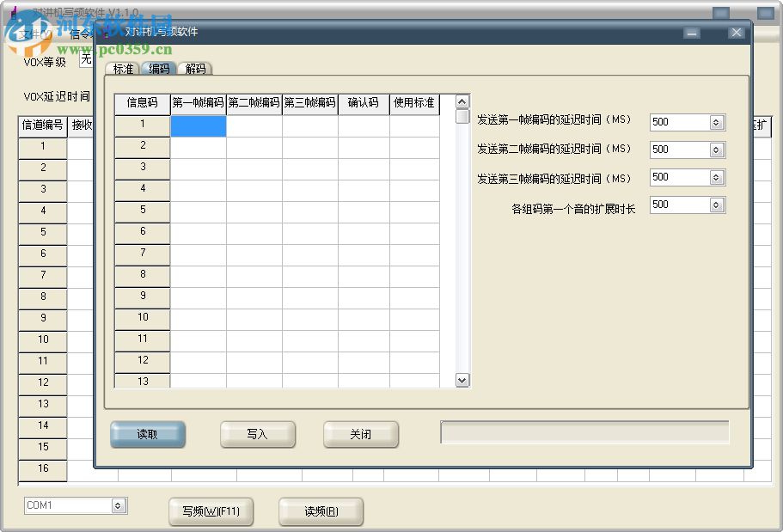Click the 写入 button
The image size is (783, 532).
click(258, 434)
